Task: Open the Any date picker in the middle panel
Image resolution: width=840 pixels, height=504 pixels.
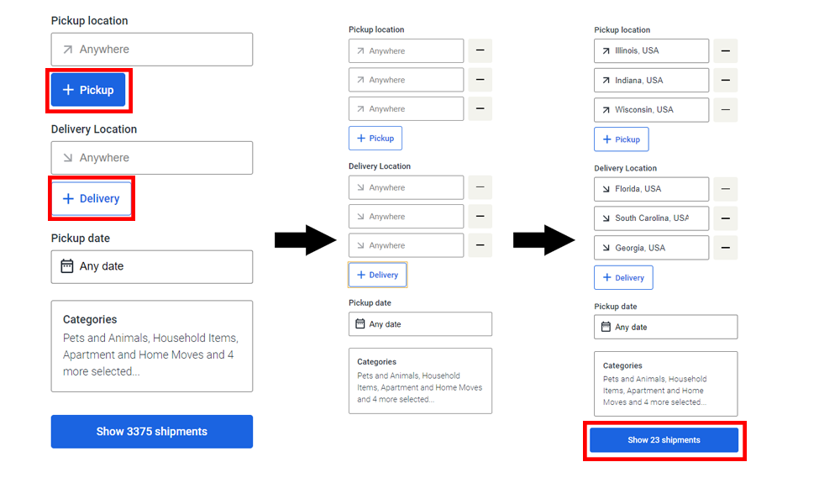Action: point(420,324)
